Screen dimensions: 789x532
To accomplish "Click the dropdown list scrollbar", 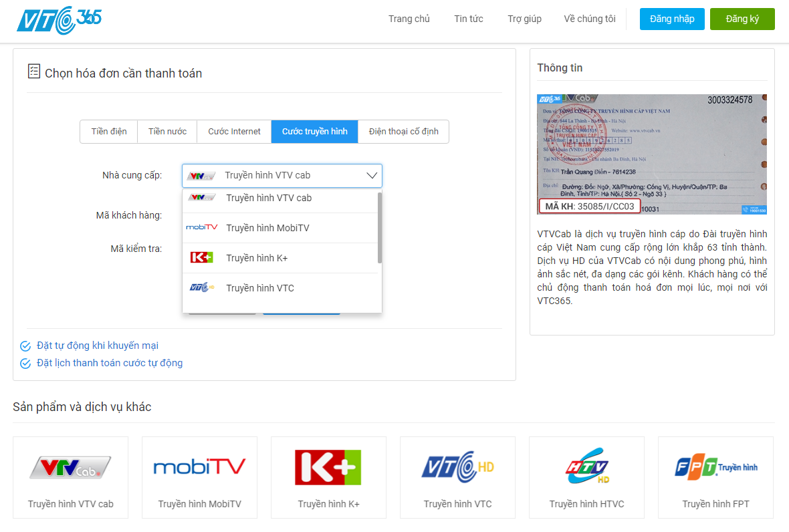I will coord(380,227).
